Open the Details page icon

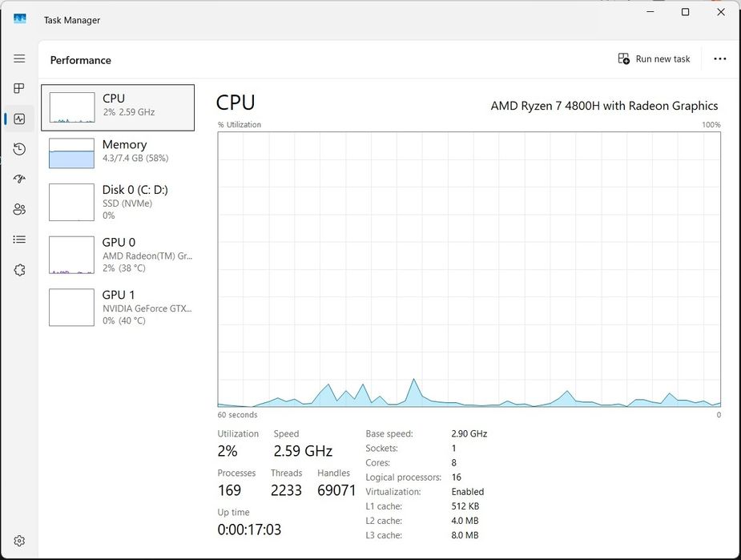[x=19, y=240]
